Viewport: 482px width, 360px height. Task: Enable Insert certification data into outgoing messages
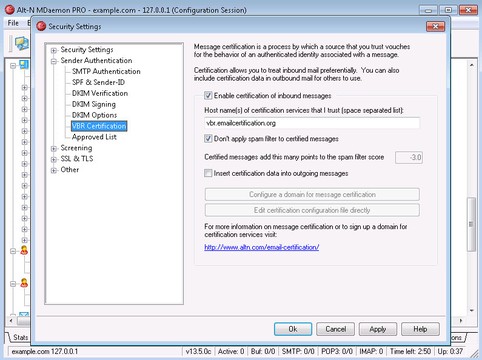pos(208,173)
